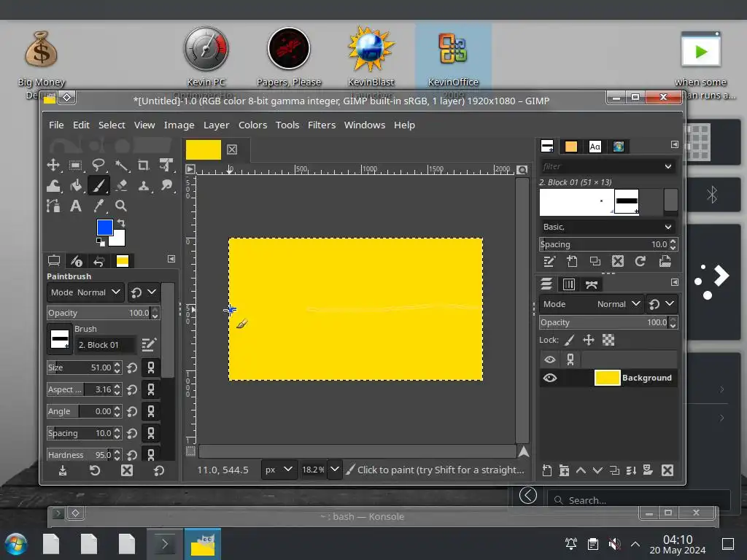Select the Smudge tool

pos(166,186)
